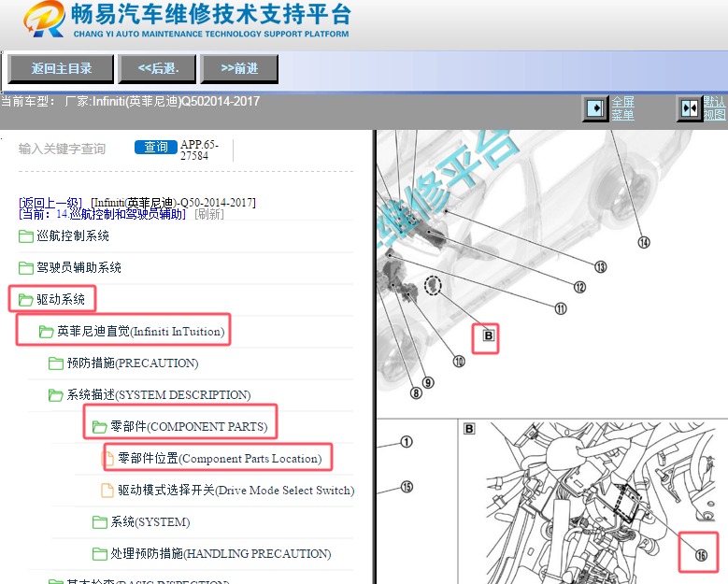The width and height of the screenshot is (728, 584).
Task: Collapse 系统描述(SYSTEM DESCRIPTION) entry
Action: (x=158, y=394)
